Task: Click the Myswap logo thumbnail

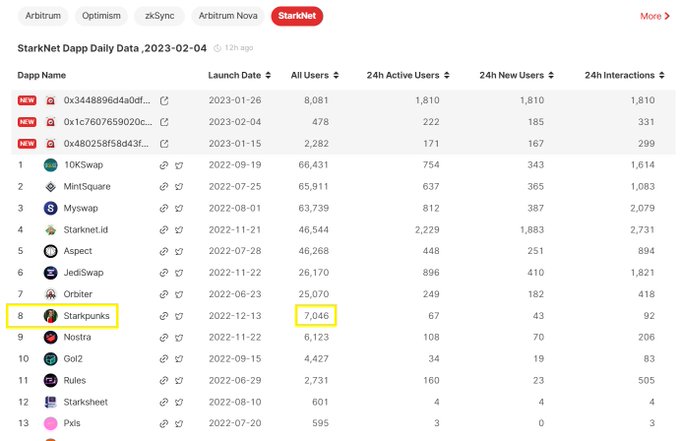Action: tap(51, 208)
